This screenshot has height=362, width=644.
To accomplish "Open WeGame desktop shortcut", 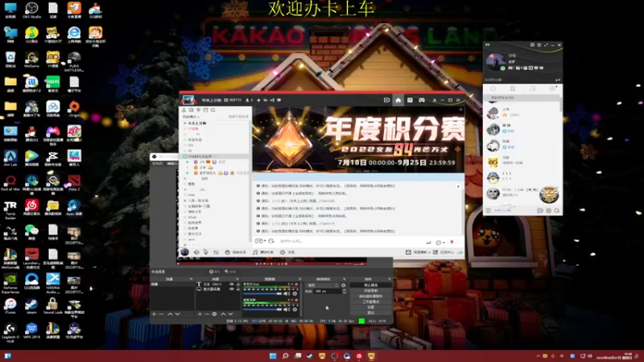I will pyautogui.click(x=31, y=60).
